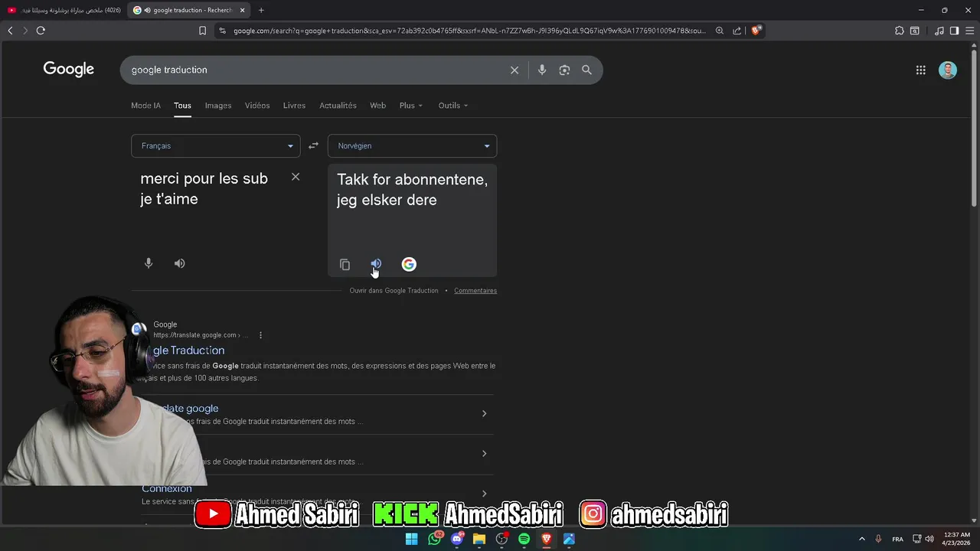
Task: Close the google traduction tab
Action: 242,10
